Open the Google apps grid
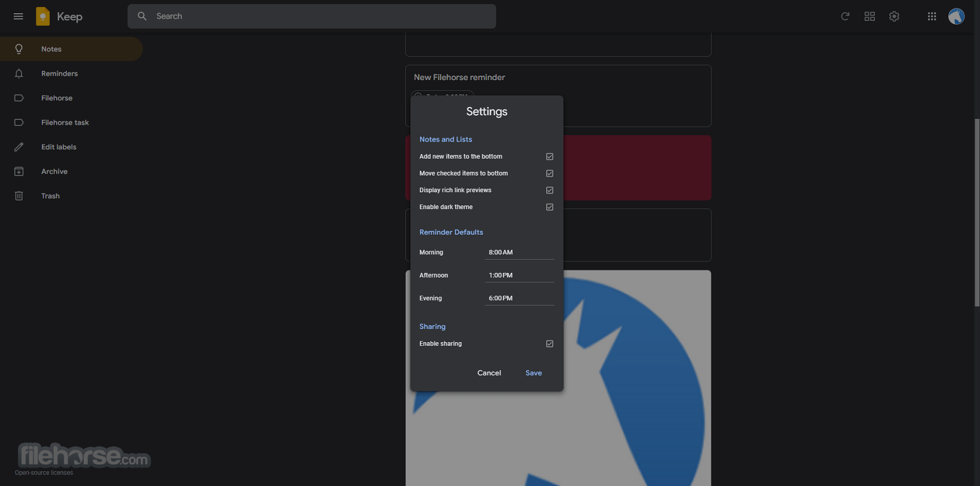The image size is (980, 486). (x=932, y=16)
